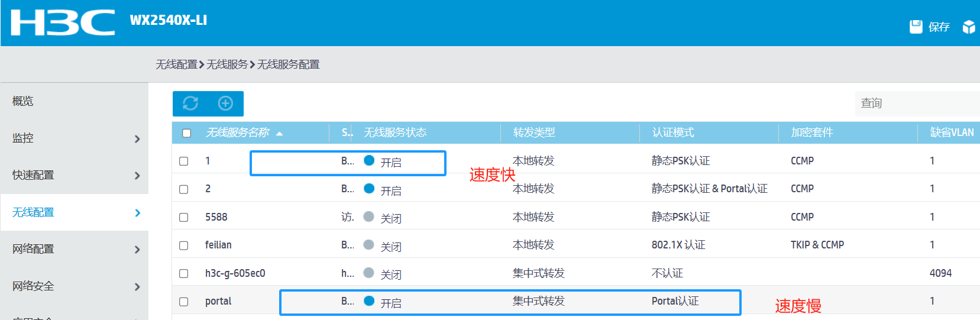Click the 查询 search input field
The image size is (980, 320).
tap(917, 104)
